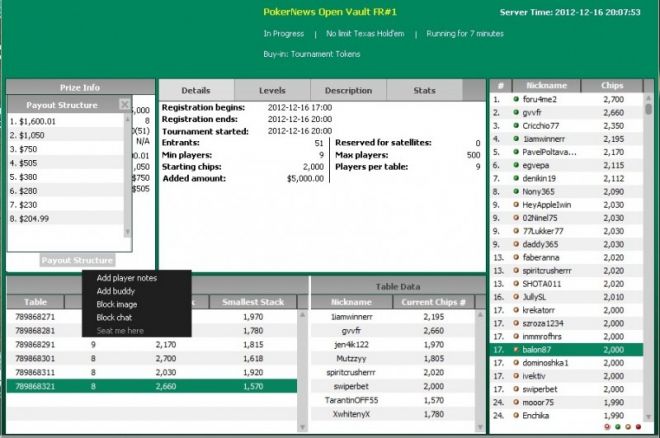
Task: Click status dot beside krekatorr
Action: point(516,310)
